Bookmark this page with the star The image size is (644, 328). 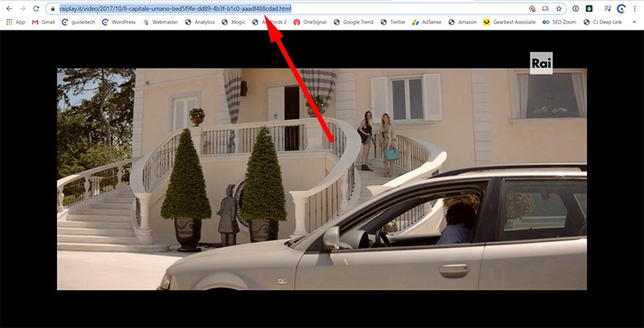coord(559,8)
